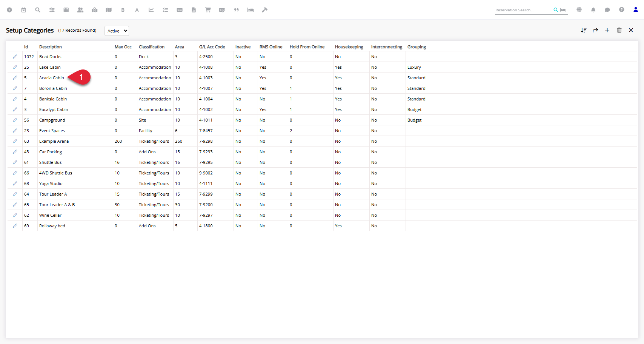Screen dimensions: 644x344
Task: Sort by RMS Online column header
Action: tap(271, 47)
